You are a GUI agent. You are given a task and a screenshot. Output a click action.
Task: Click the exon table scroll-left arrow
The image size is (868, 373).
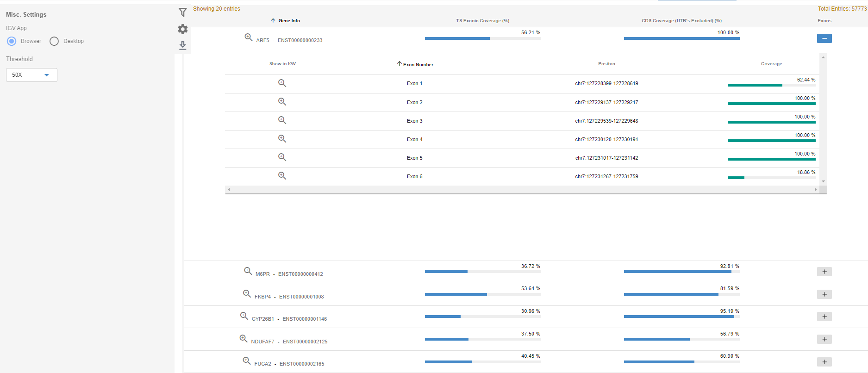(229, 190)
